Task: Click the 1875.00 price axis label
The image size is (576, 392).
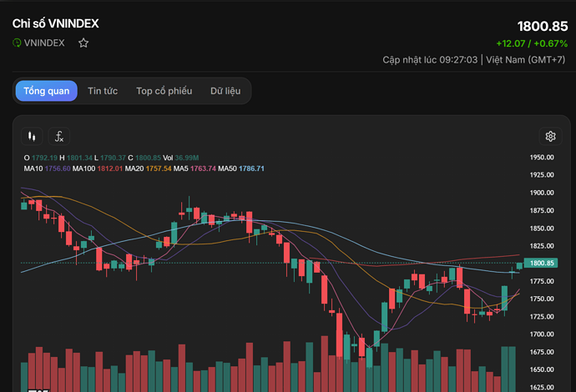Action: click(x=542, y=211)
